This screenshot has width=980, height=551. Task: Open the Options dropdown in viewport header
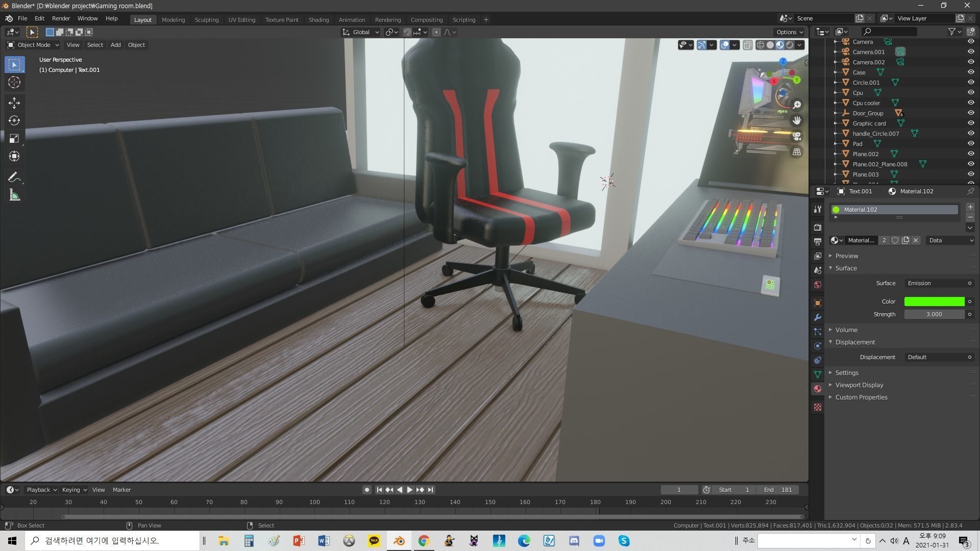790,32
